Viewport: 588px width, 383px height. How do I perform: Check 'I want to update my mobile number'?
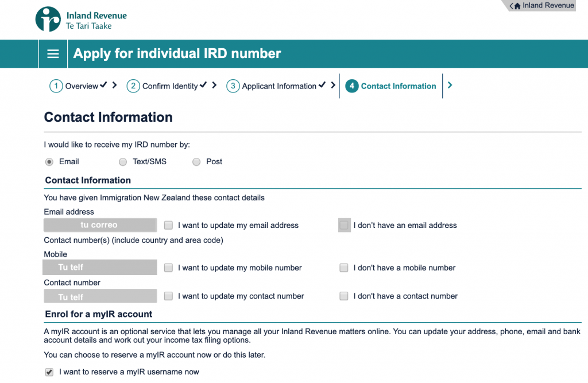point(168,268)
